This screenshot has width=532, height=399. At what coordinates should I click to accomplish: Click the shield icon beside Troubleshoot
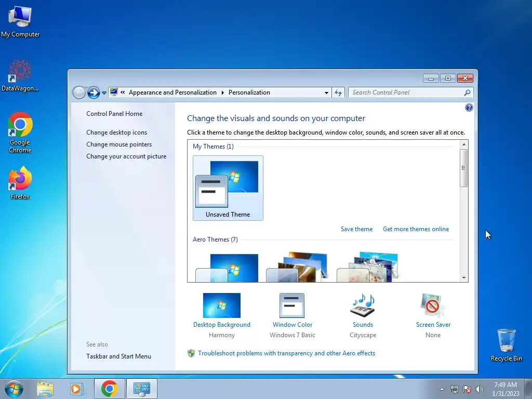pos(191,353)
